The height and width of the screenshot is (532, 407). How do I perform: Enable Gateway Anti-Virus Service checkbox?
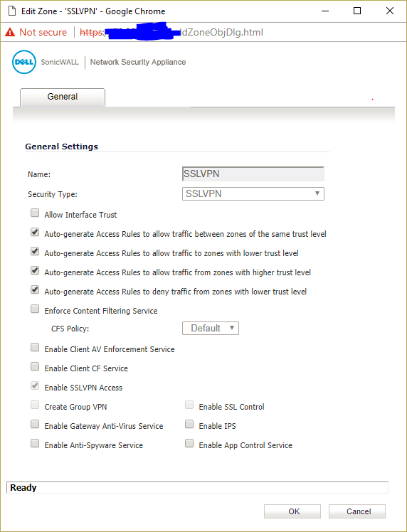[35, 425]
